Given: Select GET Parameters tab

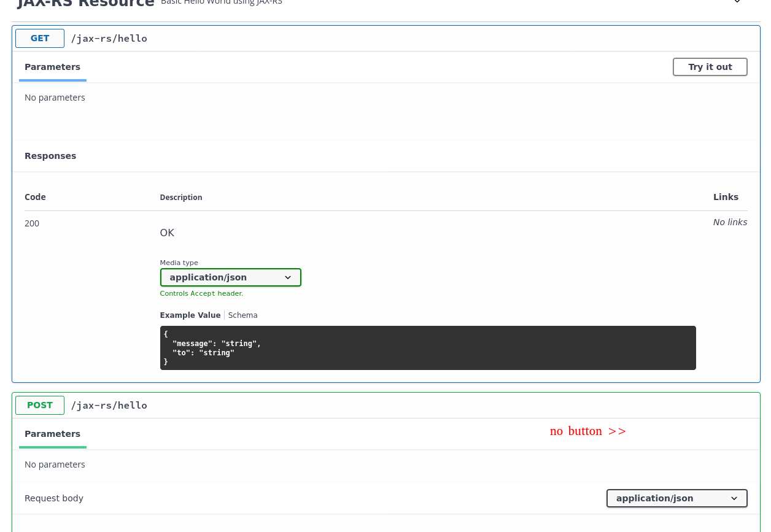Looking at the screenshot, I should pyautogui.click(x=53, y=67).
